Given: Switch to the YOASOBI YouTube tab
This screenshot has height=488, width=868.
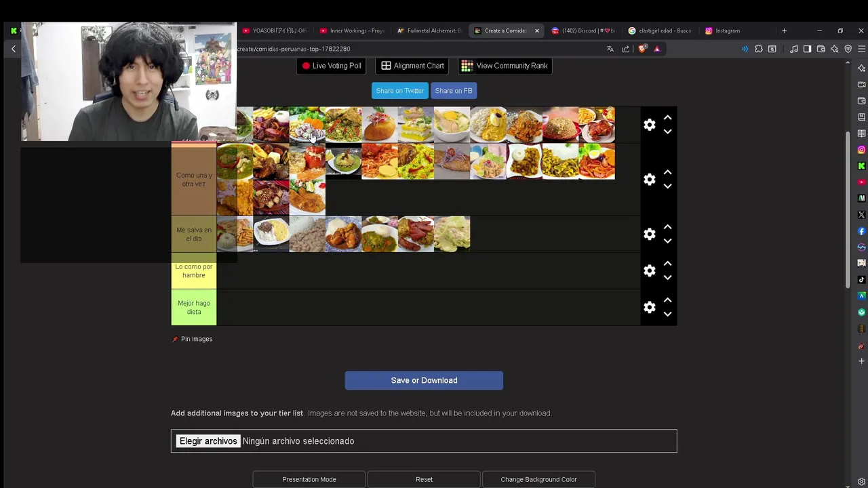Looking at the screenshot, I should pos(275,30).
